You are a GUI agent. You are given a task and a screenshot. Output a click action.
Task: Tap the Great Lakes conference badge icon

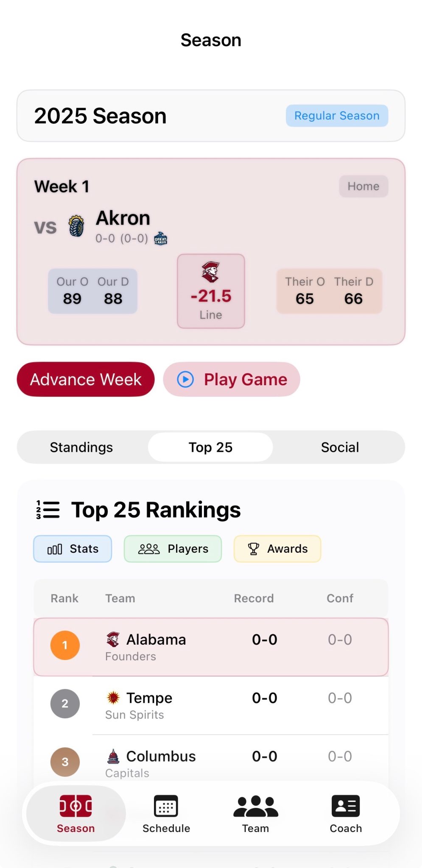click(x=160, y=239)
